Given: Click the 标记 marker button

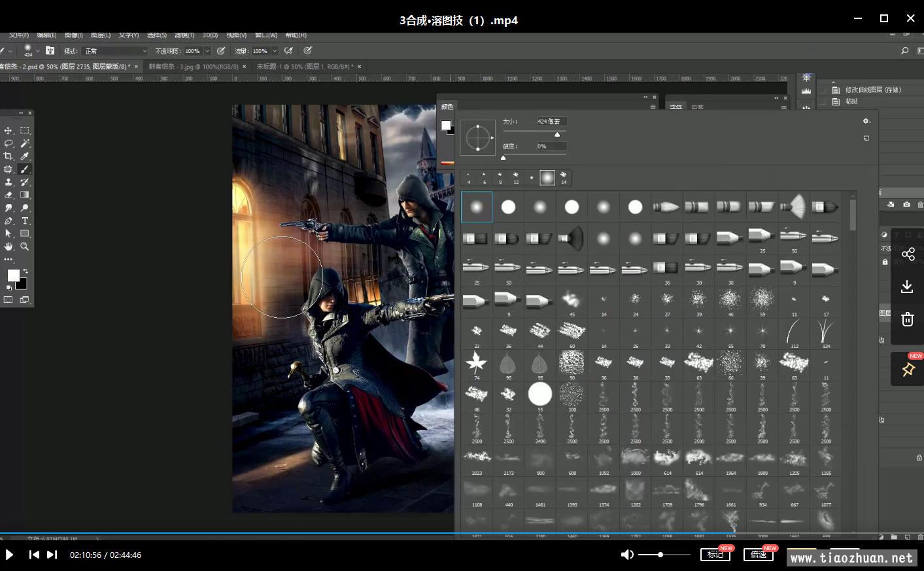Looking at the screenshot, I should (x=715, y=555).
